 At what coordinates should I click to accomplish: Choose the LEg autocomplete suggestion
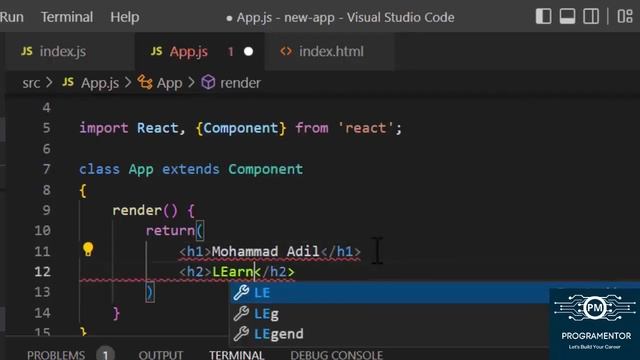click(x=389, y=313)
